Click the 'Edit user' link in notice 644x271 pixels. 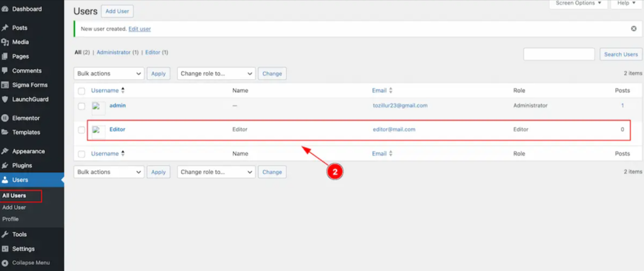click(140, 29)
